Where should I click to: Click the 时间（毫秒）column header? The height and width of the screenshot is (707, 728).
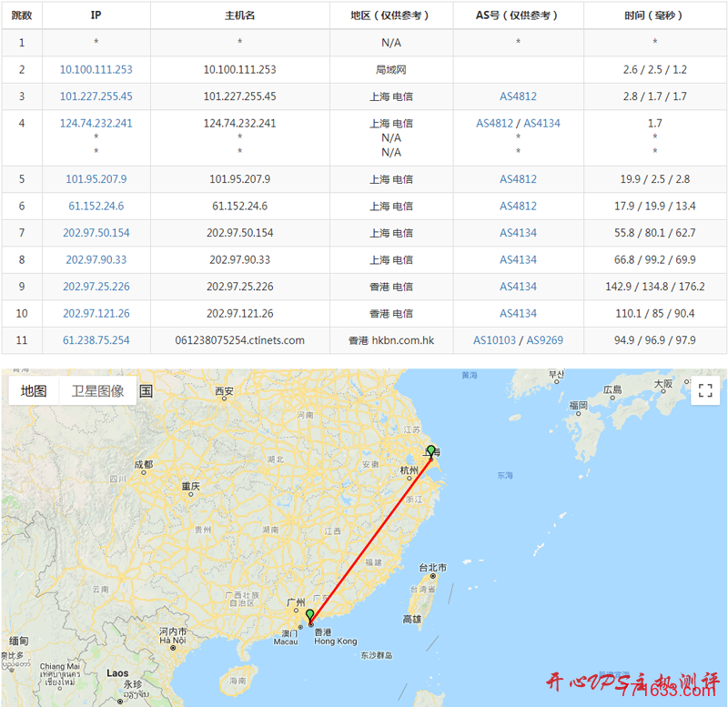654,15
